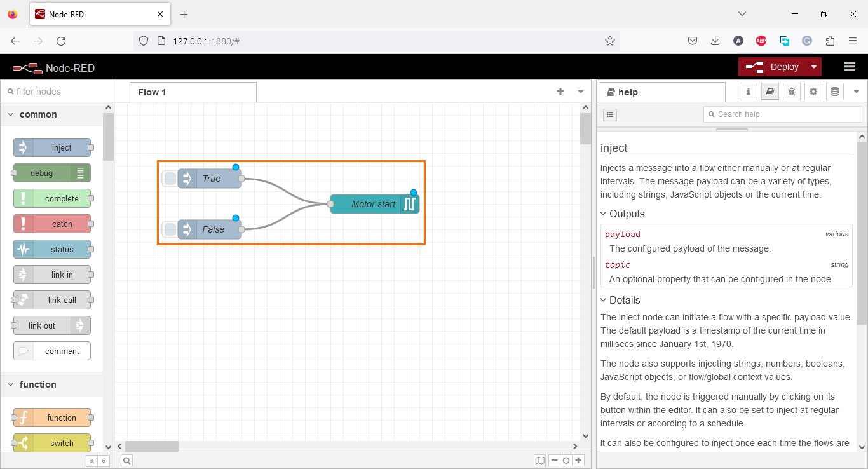
Task: Collapse the common node category
Action: [x=10, y=114]
